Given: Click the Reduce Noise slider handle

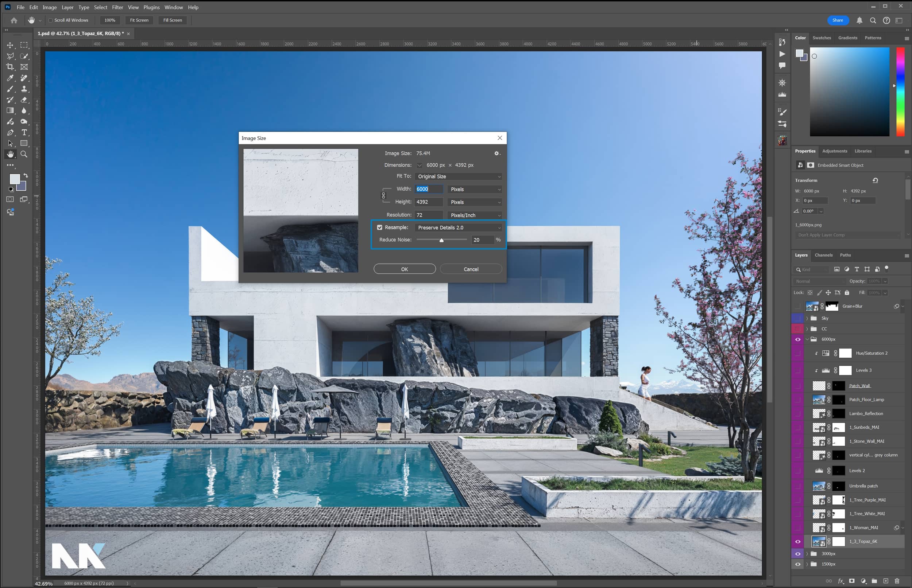Looking at the screenshot, I should [x=441, y=241].
